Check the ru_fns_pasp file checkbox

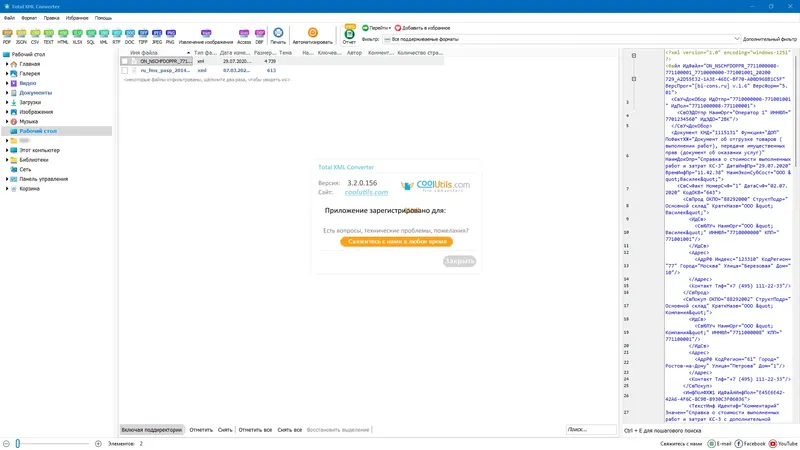coord(124,70)
